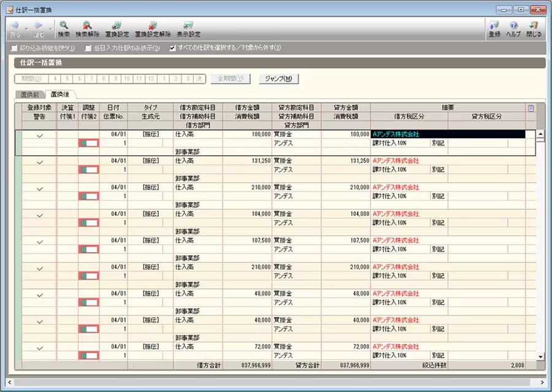This screenshot has height=392, width=552.
Task: Toggle 登録対象 checkmark for the 48,000 row
Action: 40,295
